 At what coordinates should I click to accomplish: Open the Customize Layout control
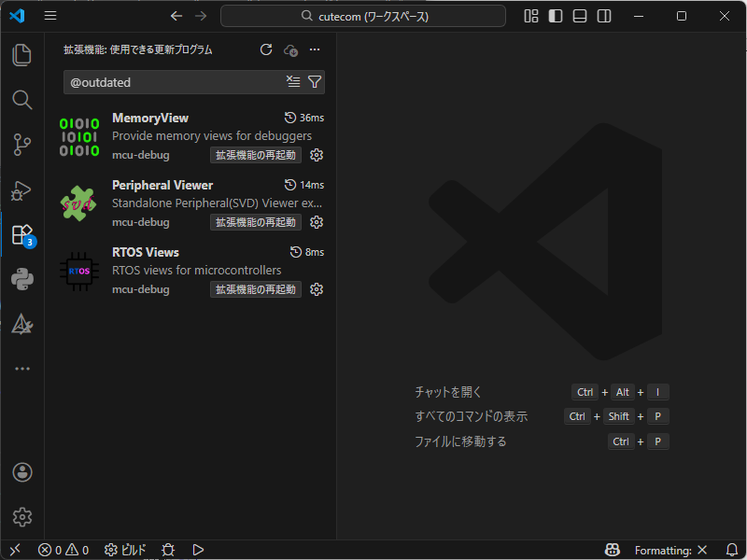531,16
